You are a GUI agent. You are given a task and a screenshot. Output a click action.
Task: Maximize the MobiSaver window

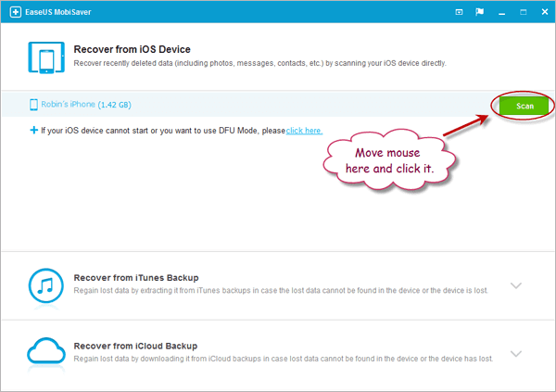(522, 13)
